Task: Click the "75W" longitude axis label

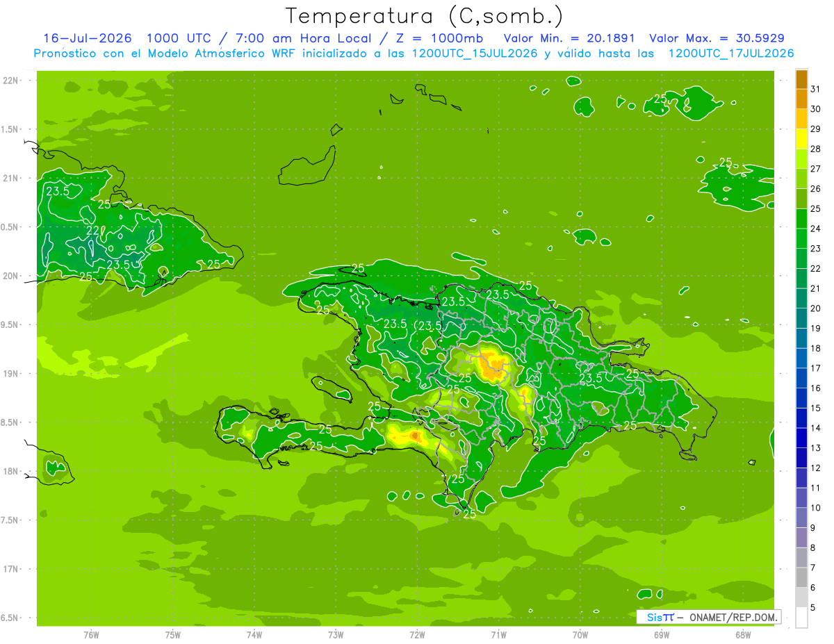Action: point(173,634)
